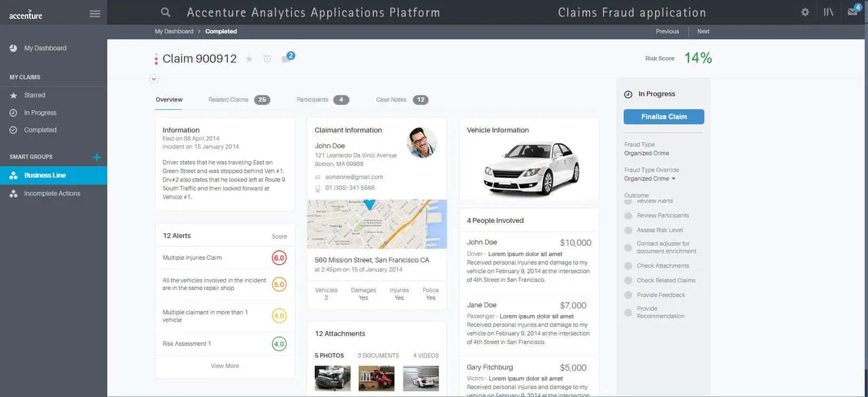Toggle the Review Participants checklist circle
Image resolution: width=868 pixels, height=397 pixels.
[x=628, y=215]
